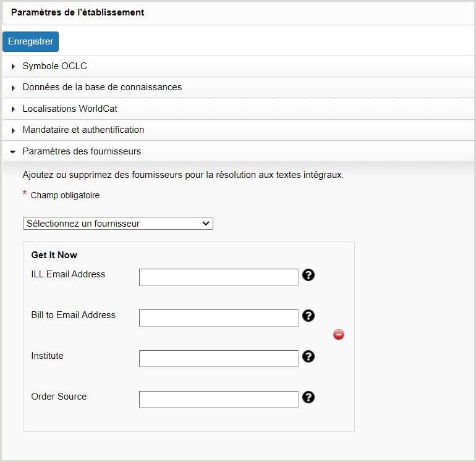View help for Order Source field

coord(308,397)
